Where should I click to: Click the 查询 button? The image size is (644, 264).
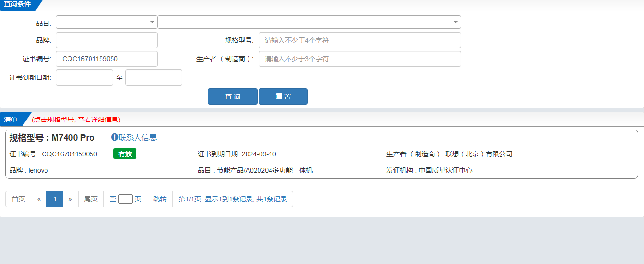click(233, 97)
